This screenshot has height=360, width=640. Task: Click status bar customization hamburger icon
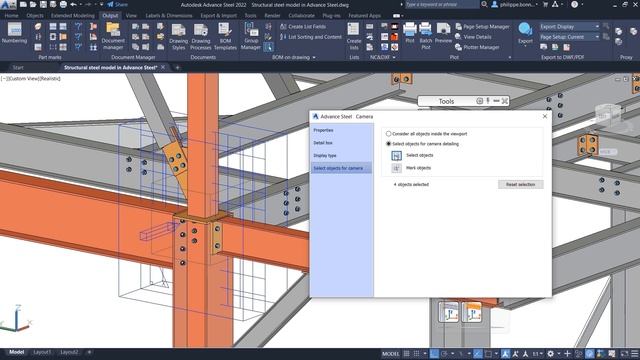click(x=634, y=353)
